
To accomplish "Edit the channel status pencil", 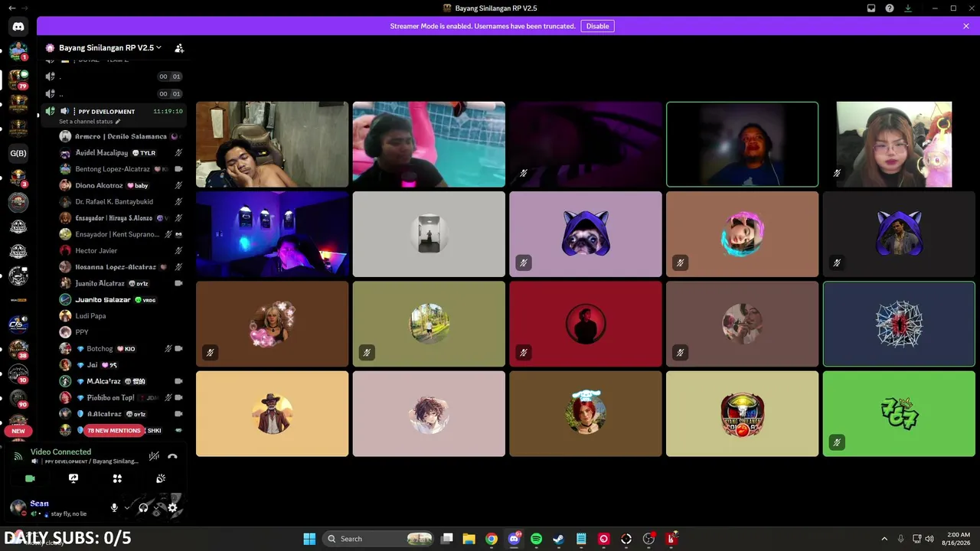I will [118, 122].
